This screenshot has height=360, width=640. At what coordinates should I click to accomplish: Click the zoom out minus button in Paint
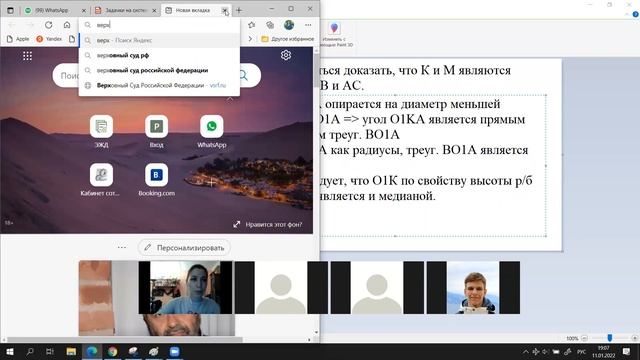click(x=584, y=338)
